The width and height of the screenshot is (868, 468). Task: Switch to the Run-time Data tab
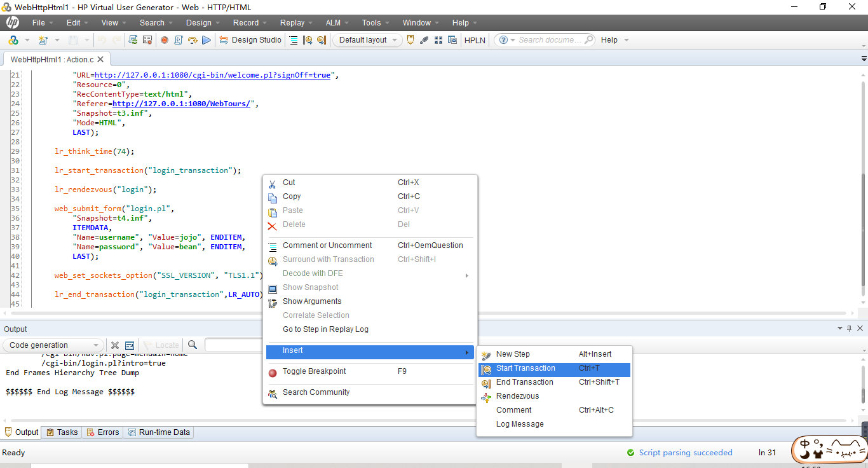[x=159, y=432]
